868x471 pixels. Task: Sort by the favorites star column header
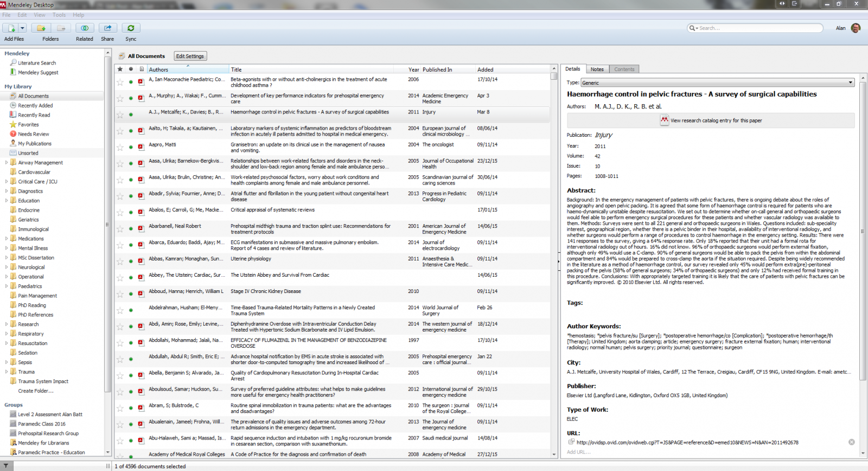120,69
